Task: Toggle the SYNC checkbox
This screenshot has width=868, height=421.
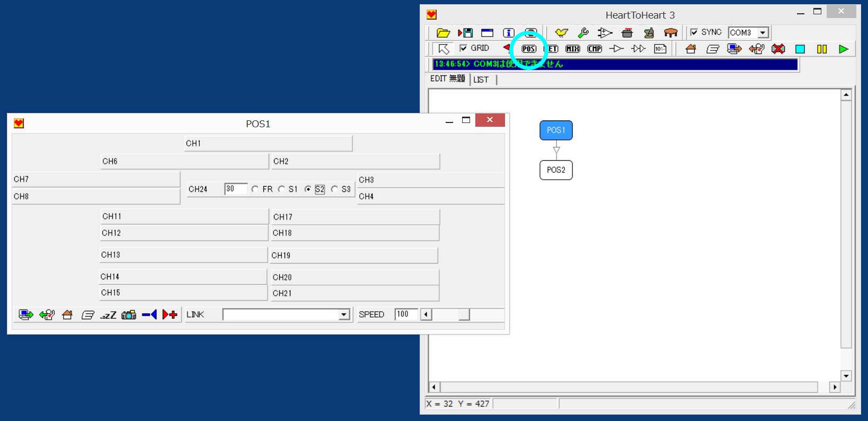Action: point(694,32)
